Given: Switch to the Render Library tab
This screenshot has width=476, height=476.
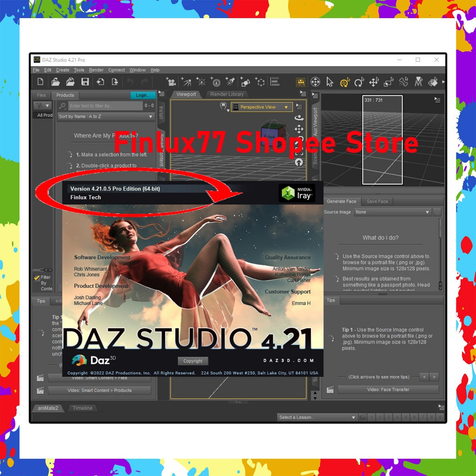Looking at the screenshot, I should tap(226, 94).
